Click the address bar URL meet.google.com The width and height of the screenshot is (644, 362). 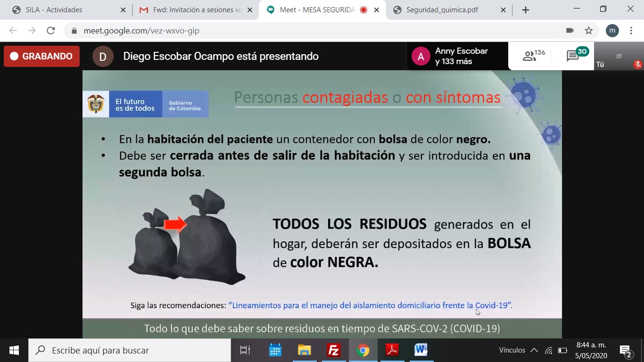[x=141, y=31]
